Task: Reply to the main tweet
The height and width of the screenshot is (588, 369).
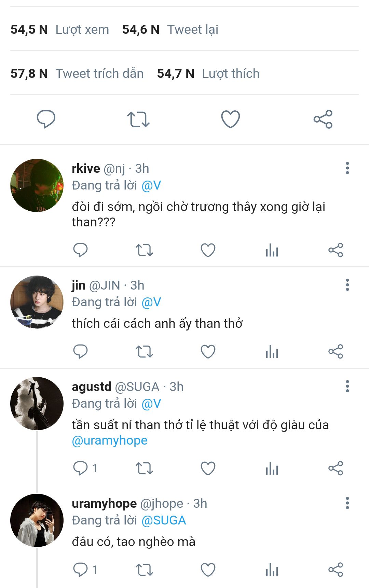Action: 46,119
